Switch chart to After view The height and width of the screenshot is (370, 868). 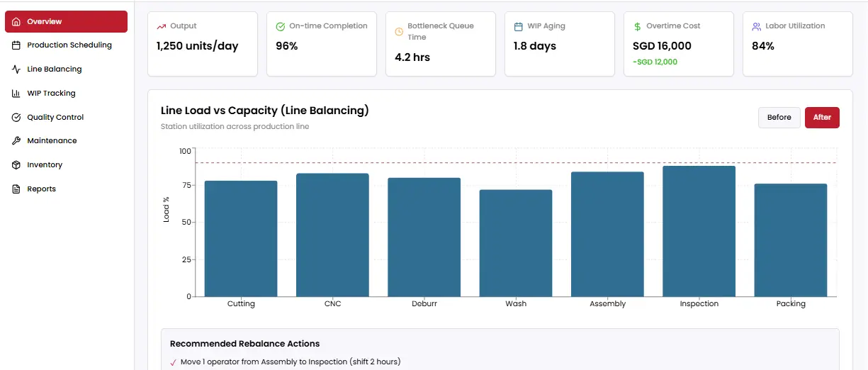pos(822,118)
